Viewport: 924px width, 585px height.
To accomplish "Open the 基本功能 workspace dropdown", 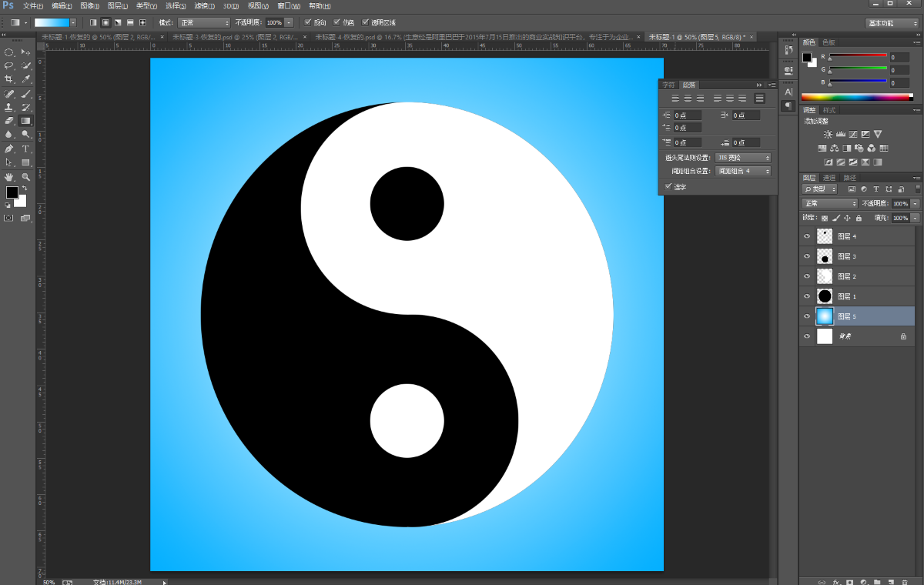I will click(891, 23).
